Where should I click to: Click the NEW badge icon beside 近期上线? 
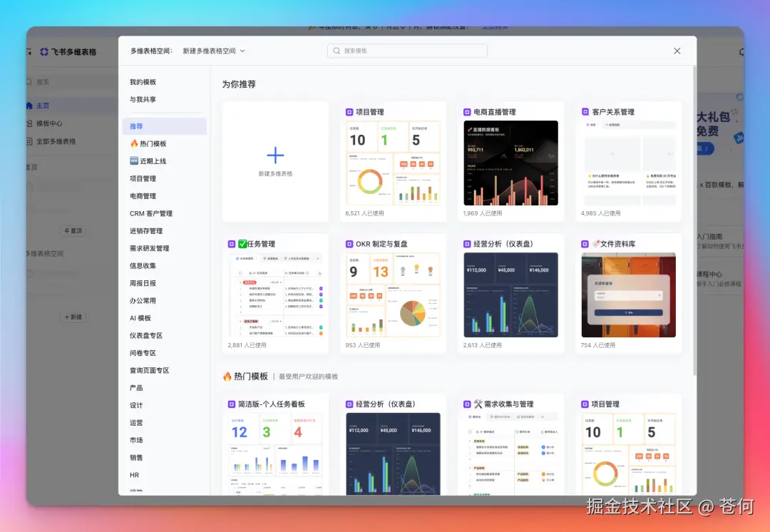134,160
